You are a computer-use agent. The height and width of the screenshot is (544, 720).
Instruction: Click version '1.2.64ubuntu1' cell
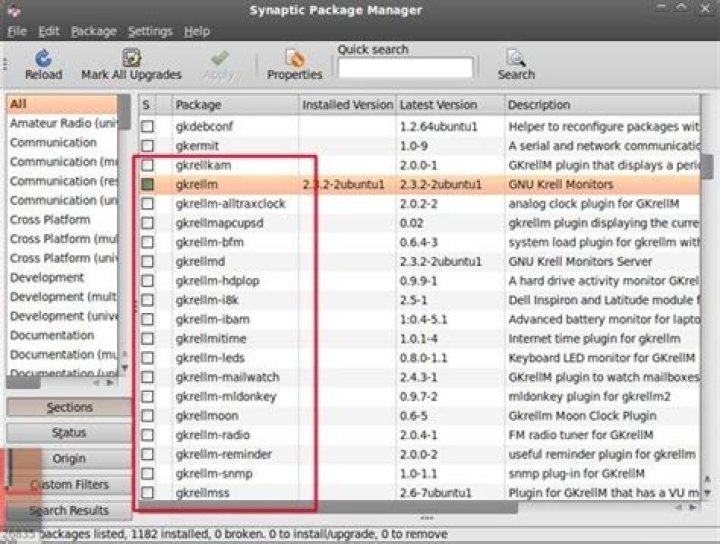pyautogui.click(x=439, y=126)
